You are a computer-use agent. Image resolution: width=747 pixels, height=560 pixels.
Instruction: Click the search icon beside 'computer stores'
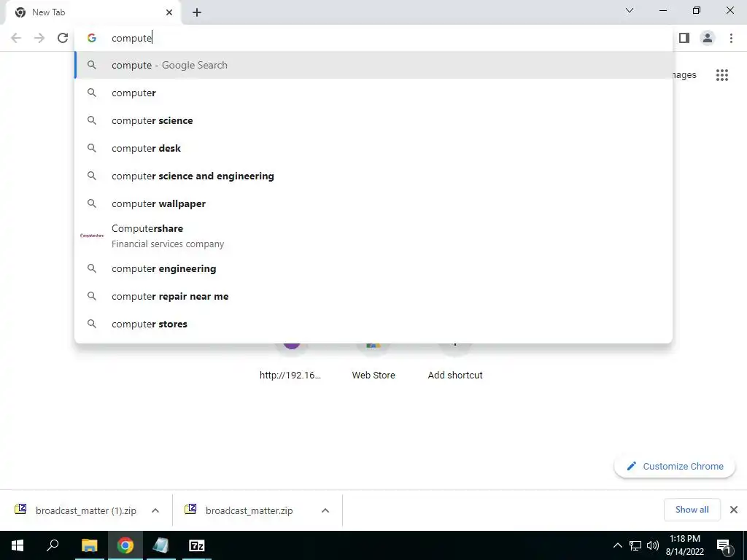(92, 324)
